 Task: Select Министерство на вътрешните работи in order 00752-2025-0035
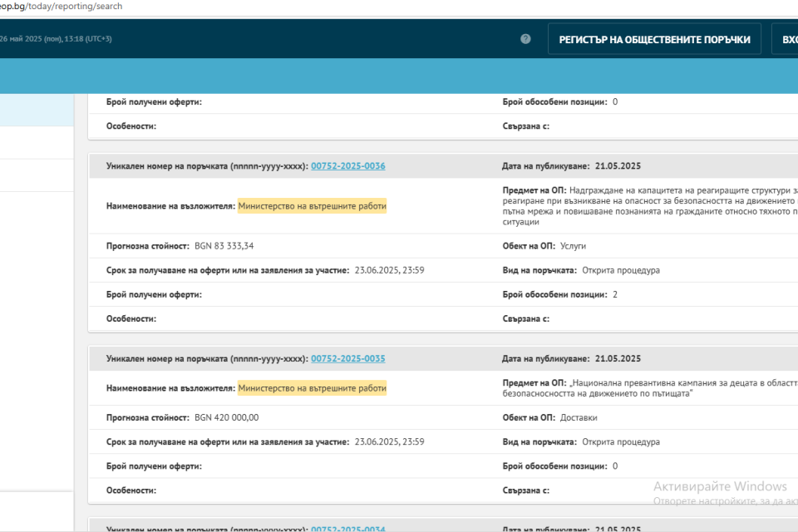point(312,388)
